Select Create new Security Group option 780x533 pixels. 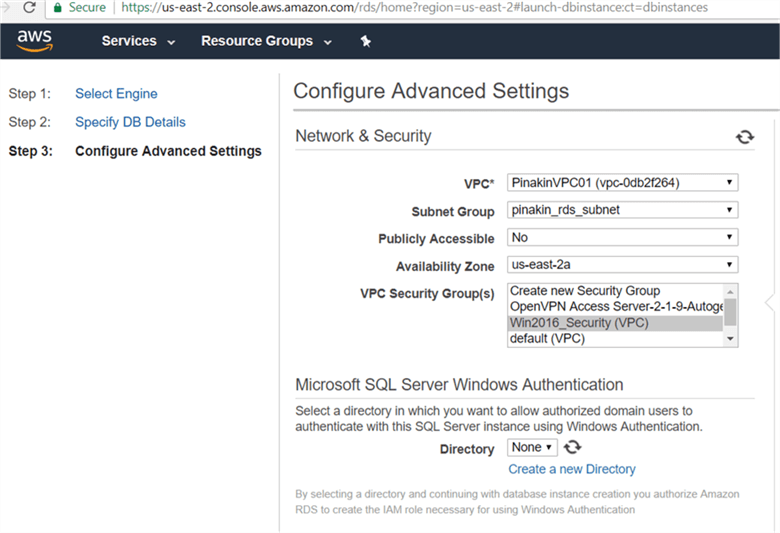615,291
